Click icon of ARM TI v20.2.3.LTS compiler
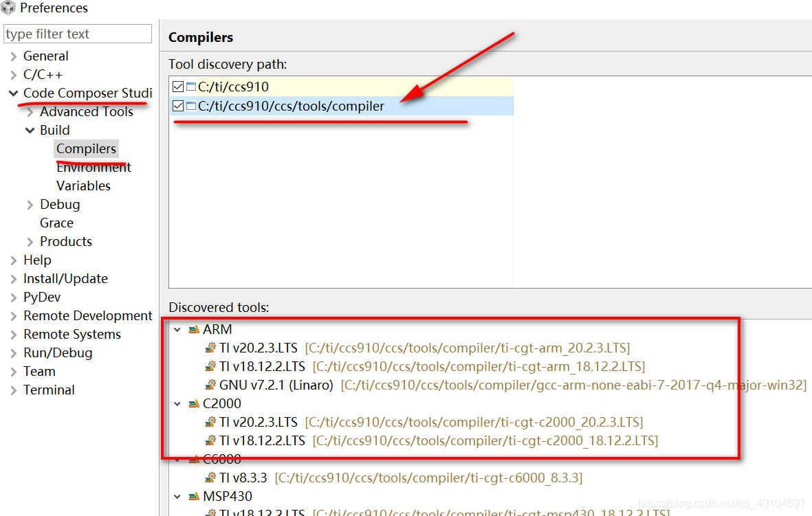Viewport: 812px width, 516px height. 211,348
